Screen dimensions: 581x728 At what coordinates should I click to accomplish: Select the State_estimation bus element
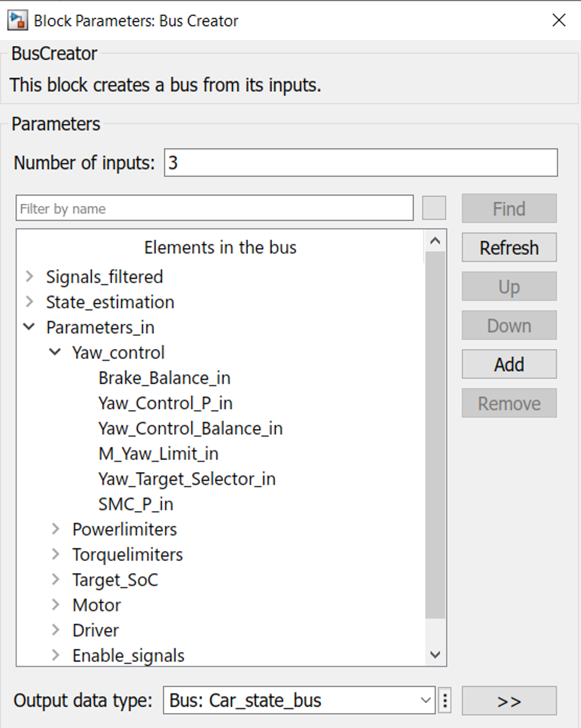(110, 302)
